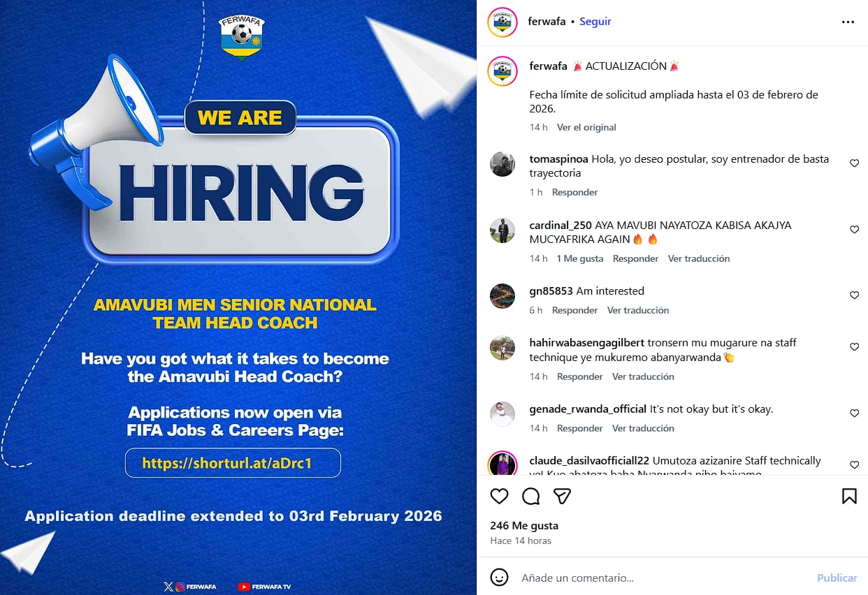868x595 pixels.
Task: Open post options with the three-dot menu
Action: pos(848,22)
